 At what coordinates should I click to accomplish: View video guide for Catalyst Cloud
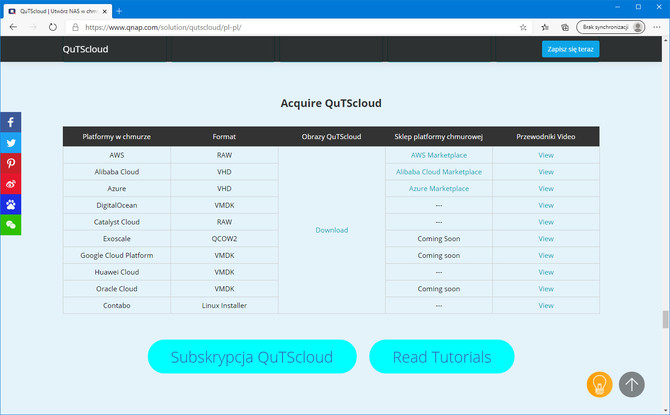click(546, 222)
